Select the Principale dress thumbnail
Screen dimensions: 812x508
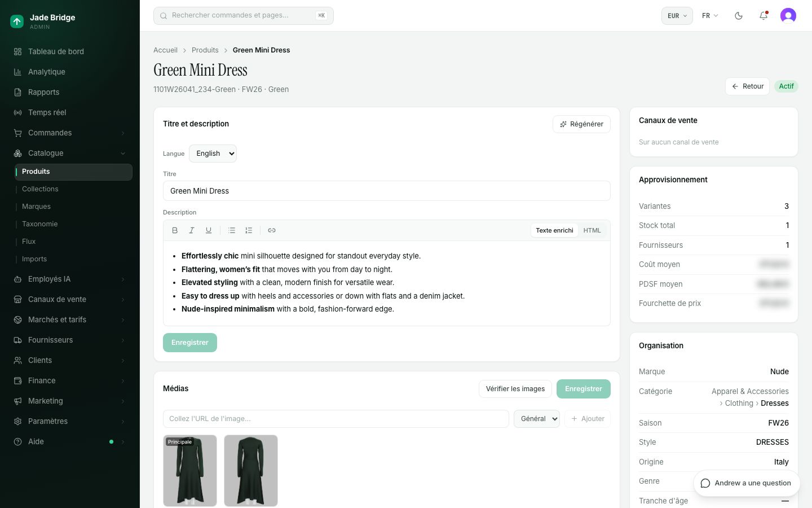point(190,471)
